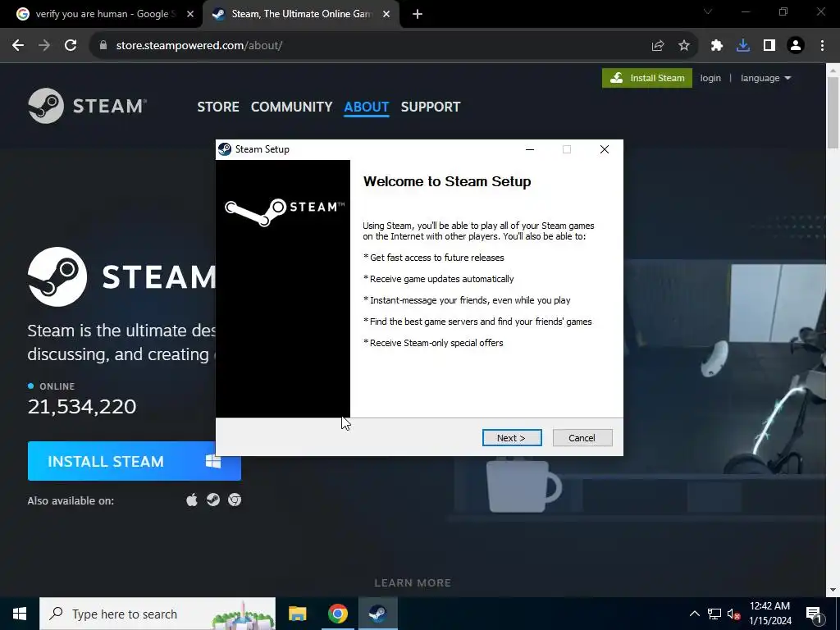Click the site lock icon

tap(103, 46)
